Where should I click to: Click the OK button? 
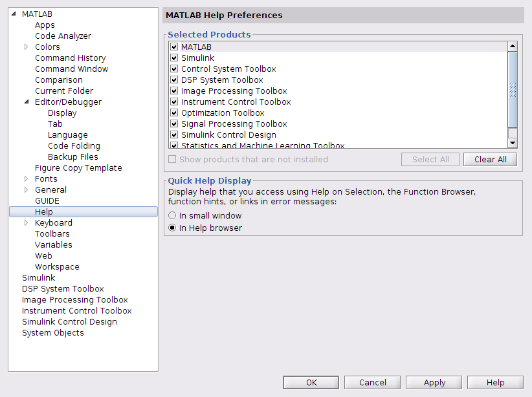(x=311, y=382)
